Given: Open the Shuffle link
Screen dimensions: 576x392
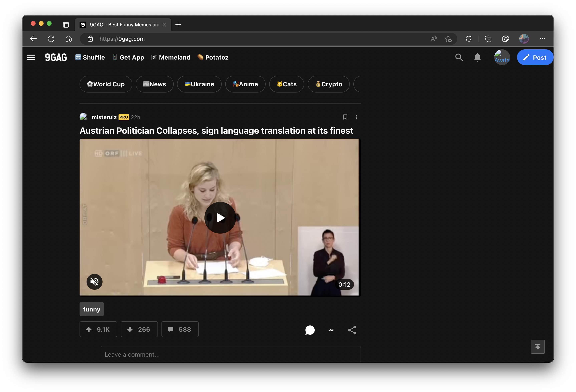Looking at the screenshot, I should [90, 58].
